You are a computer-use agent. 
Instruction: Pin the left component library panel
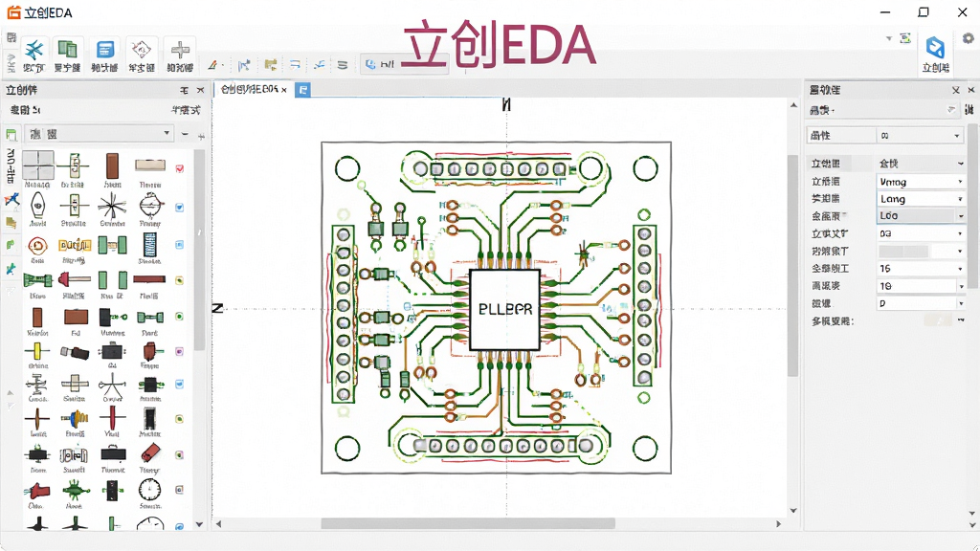185,90
